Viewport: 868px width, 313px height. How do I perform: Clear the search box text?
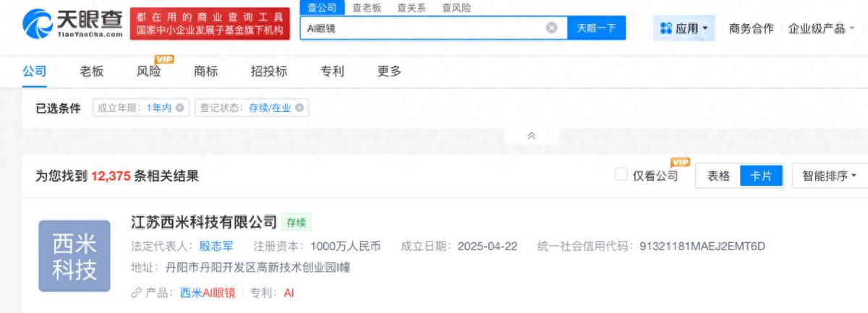[551, 28]
